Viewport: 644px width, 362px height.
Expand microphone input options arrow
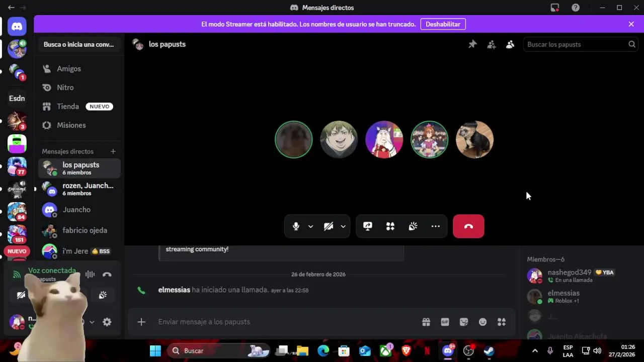coord(310,226)
